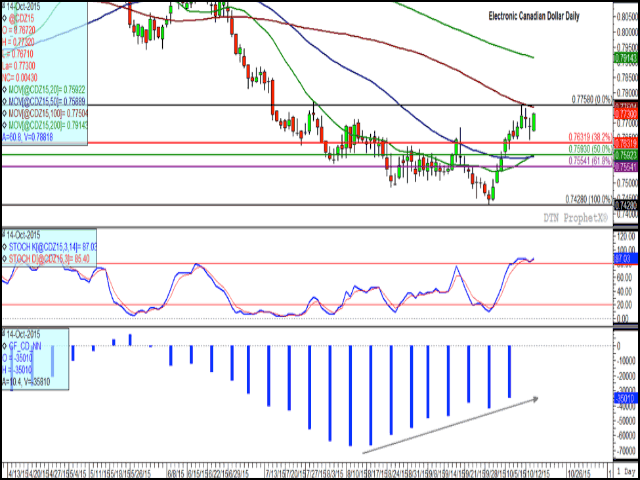This screenshot has height=480, width=640.
Task: Click the net change NC= 0.00430
Action: click(20, 77)
